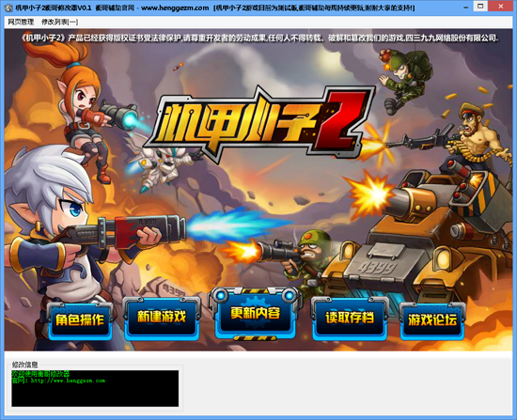Click the 欢迎使用 welcome line in log
The height and width of the screenshot is (420, 517).
pos(40,374)
